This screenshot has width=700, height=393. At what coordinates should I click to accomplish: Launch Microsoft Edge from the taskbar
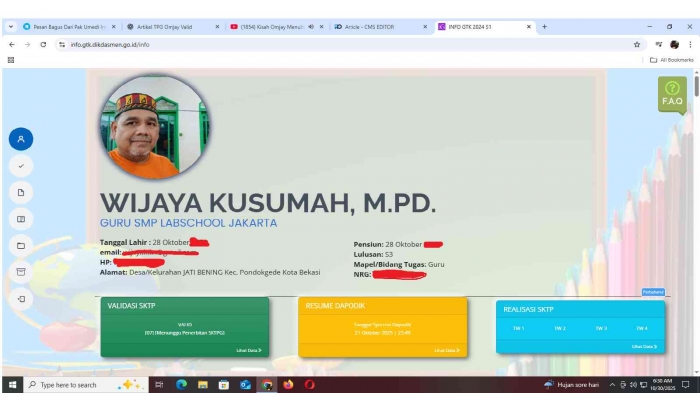pyautogui.click(x=181, y=385)
